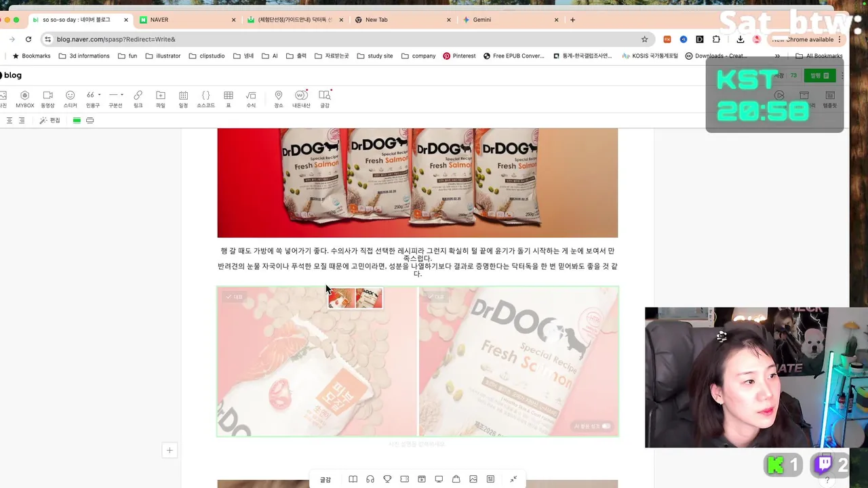Open the clipstudio bookmark folder
868x488 pixels.
207,56
